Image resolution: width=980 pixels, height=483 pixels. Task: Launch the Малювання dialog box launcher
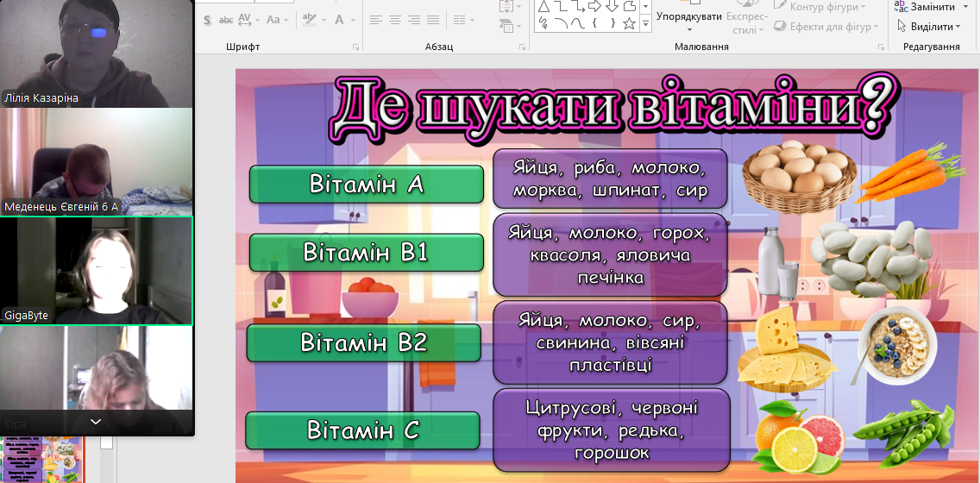882,47
